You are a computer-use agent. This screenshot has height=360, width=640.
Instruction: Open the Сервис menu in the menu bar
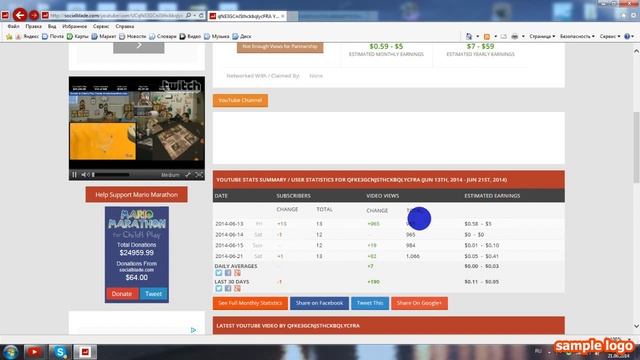(101, 26)
